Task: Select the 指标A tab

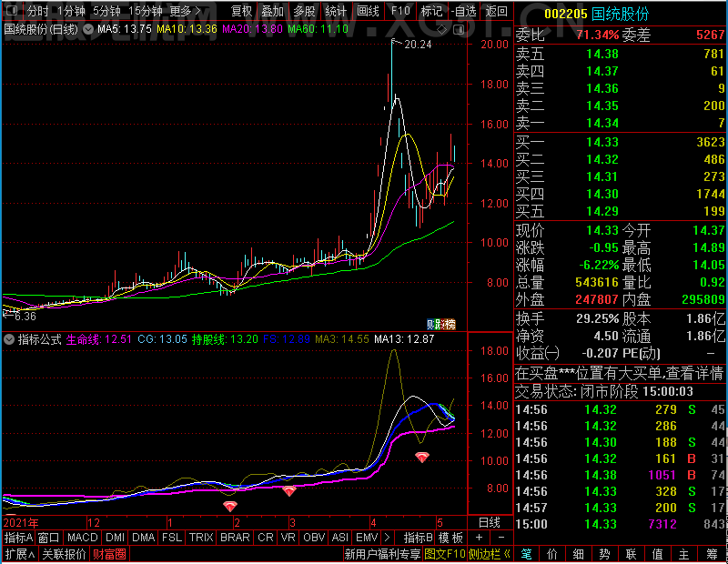Action: tap(18, 538)
